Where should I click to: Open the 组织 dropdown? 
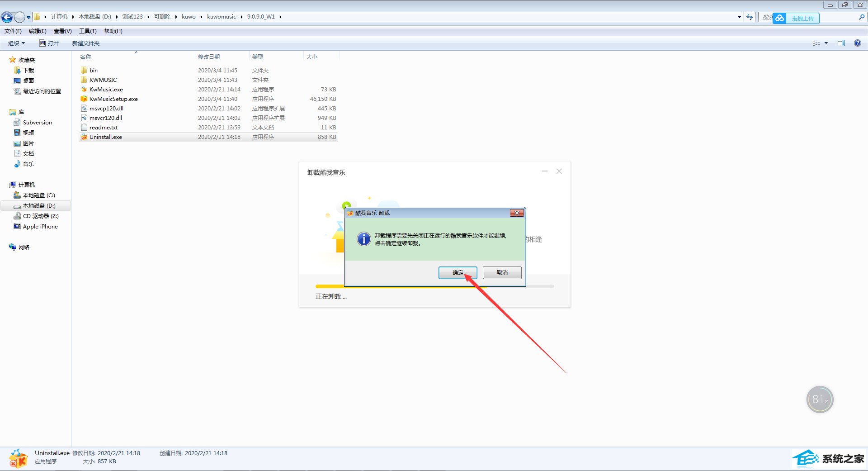pyautogui.click(x=17, y=43)
